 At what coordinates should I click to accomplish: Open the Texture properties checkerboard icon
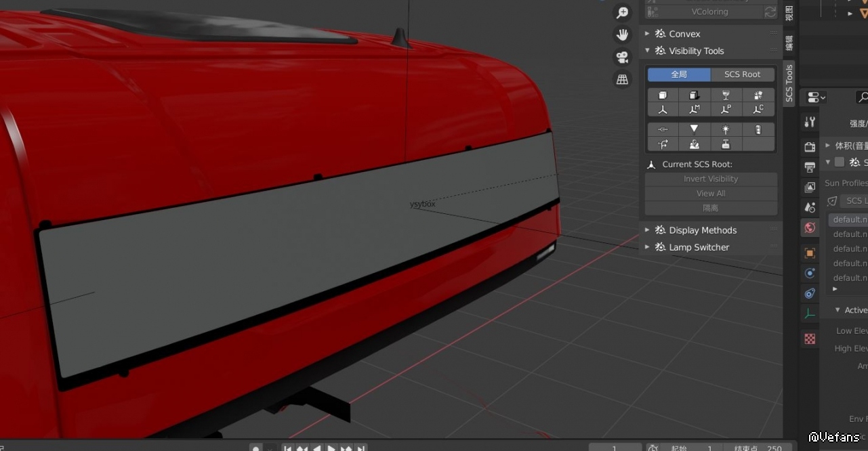coord(810,339)
